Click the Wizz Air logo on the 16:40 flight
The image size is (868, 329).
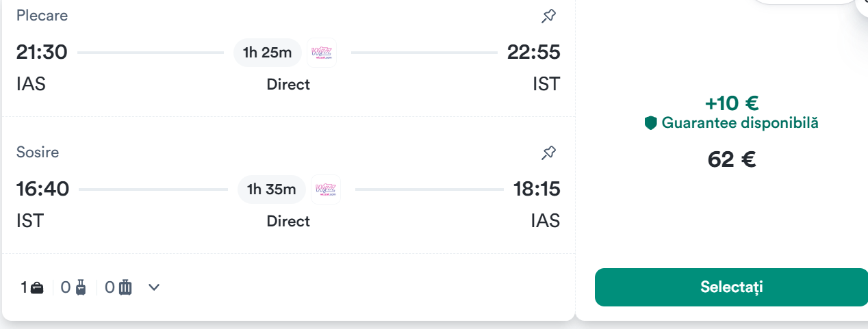pyautogui.click(x=326, y=189)
